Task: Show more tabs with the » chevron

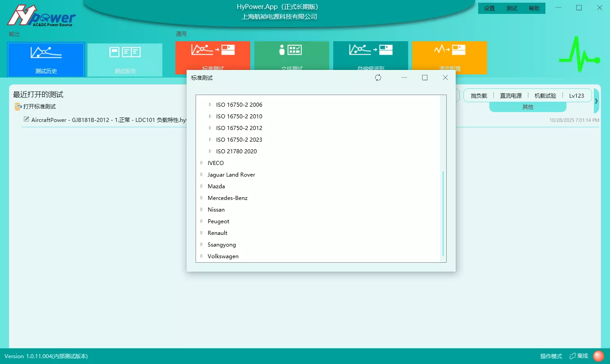Action: 596,101
